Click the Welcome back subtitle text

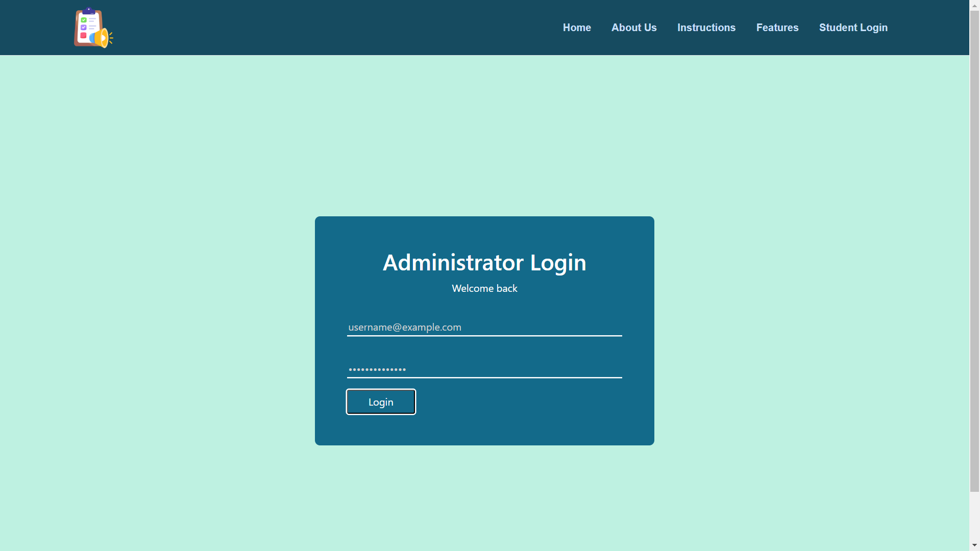click(x=484, y=288)
